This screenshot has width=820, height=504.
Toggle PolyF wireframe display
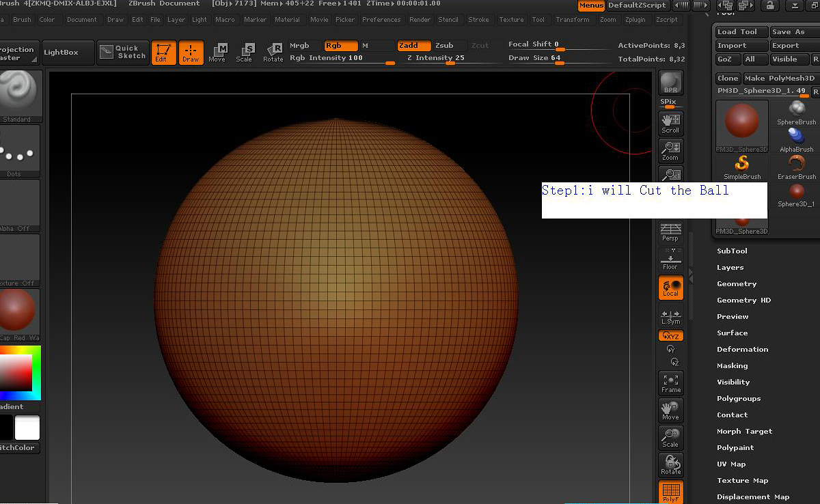tap(670, 492)
